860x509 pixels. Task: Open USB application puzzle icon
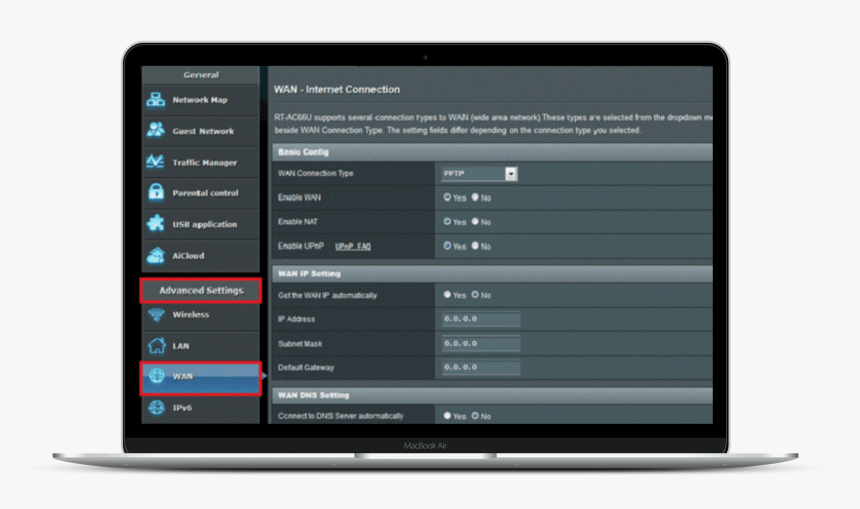156,224
